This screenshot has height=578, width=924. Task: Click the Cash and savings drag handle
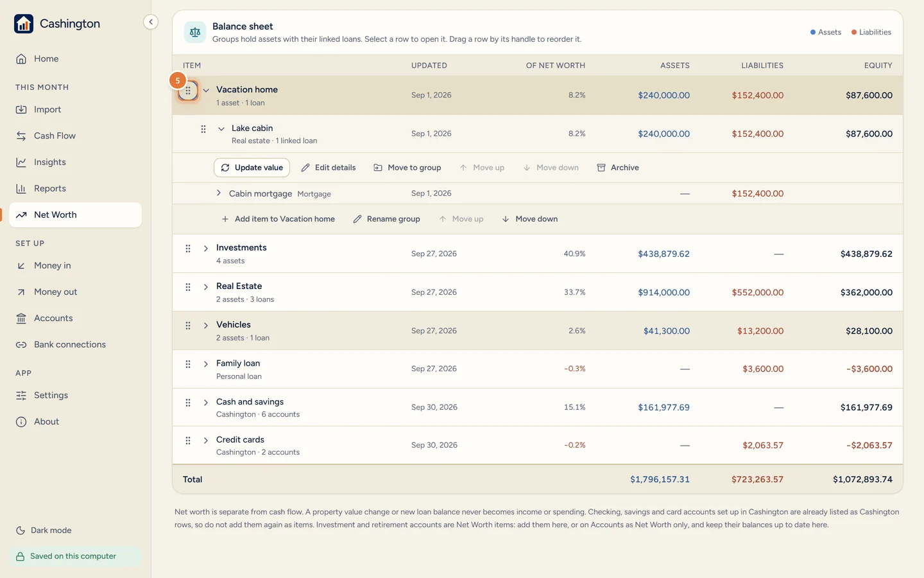pyautogui.click(x=188, y=403)
